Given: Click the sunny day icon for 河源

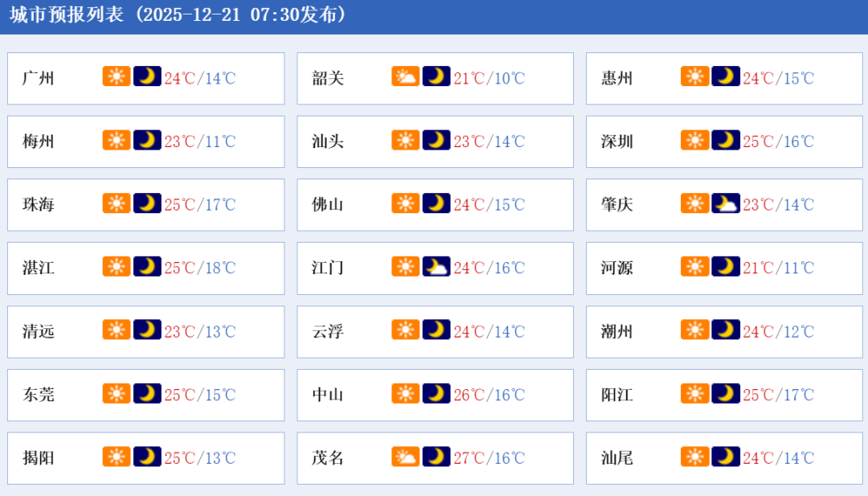Looking at the screenshot, I should [x=695, y=267].
